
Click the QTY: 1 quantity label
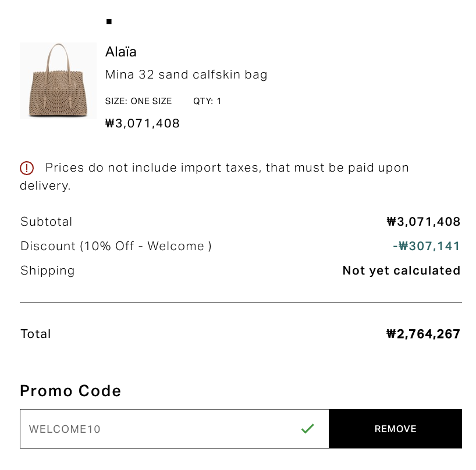[207, 101]
